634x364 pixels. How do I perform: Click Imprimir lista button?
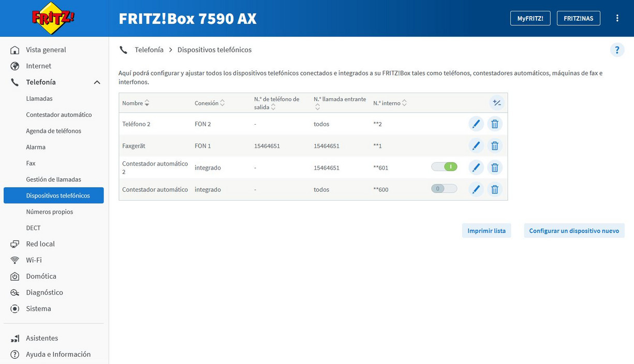click(x=486, y=231)
